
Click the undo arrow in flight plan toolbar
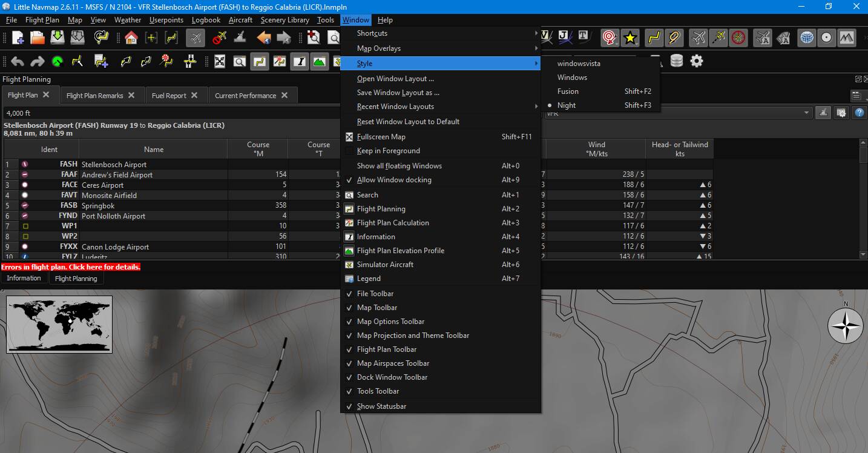(18, 61)
